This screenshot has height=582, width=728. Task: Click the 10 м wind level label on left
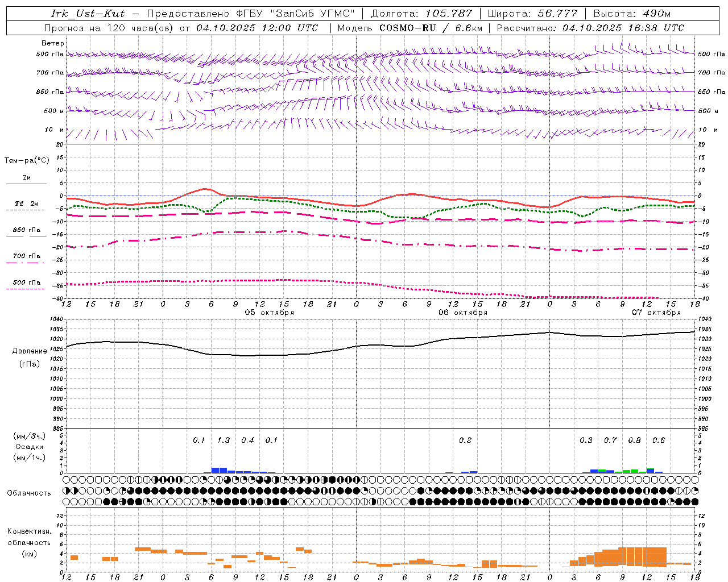pos(54,130)
